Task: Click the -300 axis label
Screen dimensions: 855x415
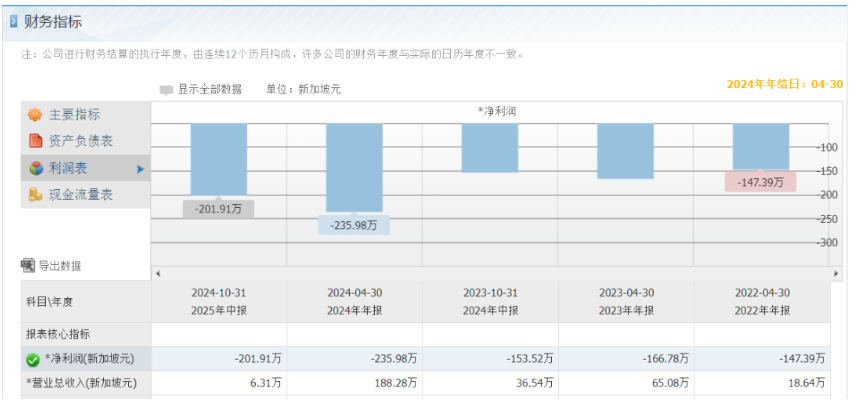Action: 827,243
